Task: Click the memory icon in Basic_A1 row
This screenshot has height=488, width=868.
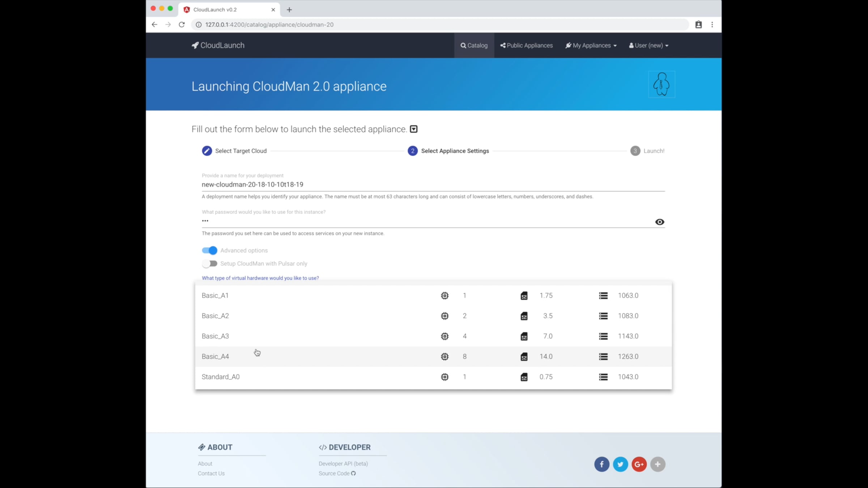Action: pyautogui.click(x=524, y=296)
